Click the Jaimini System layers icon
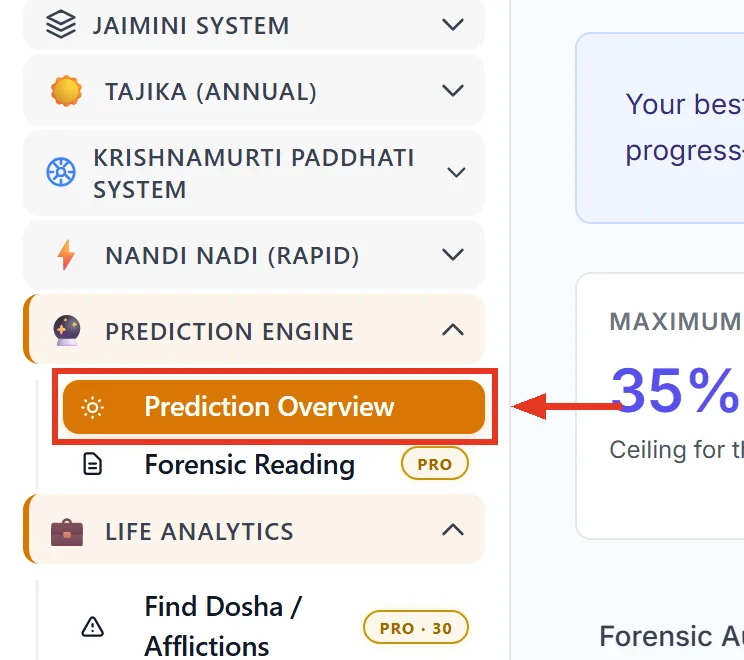The width and height of the screenshot is (744, 660). click(x=61, y=24)
